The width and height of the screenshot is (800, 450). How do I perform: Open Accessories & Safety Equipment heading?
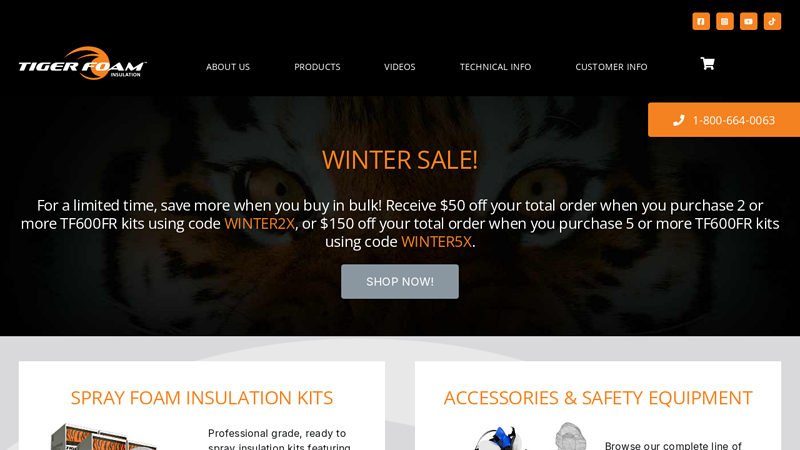tap(598, 398)
